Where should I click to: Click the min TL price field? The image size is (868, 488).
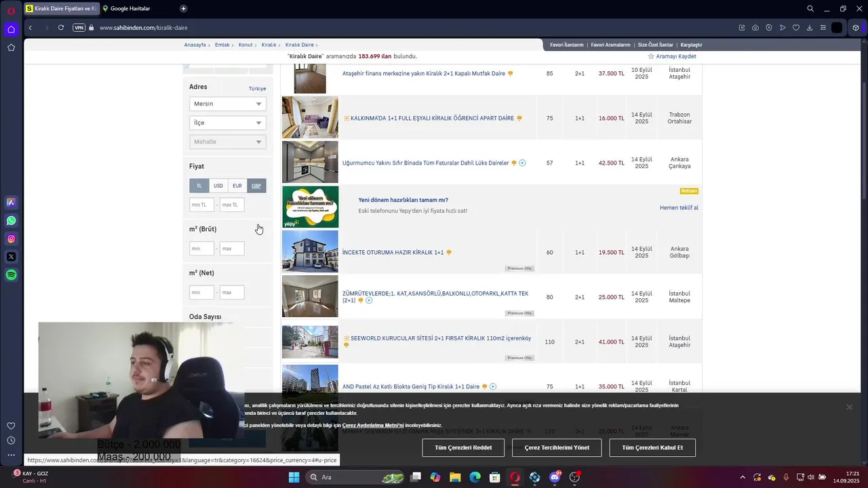click(201, 205)
